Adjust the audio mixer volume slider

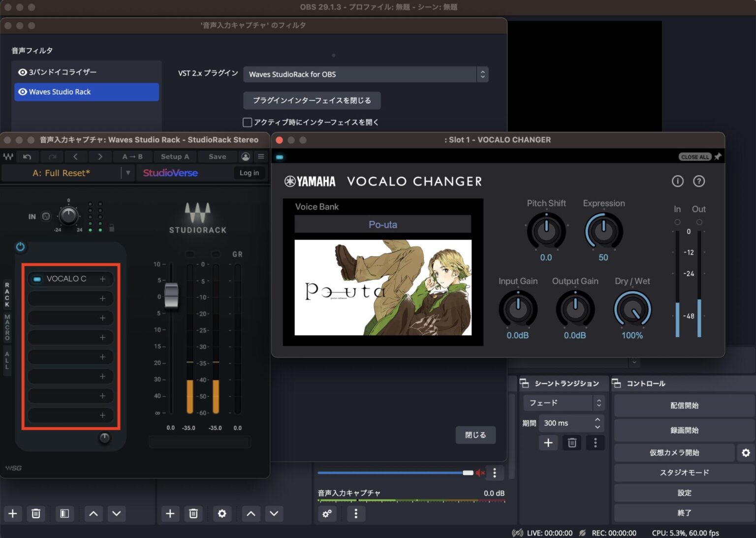[x=467, y=473]
